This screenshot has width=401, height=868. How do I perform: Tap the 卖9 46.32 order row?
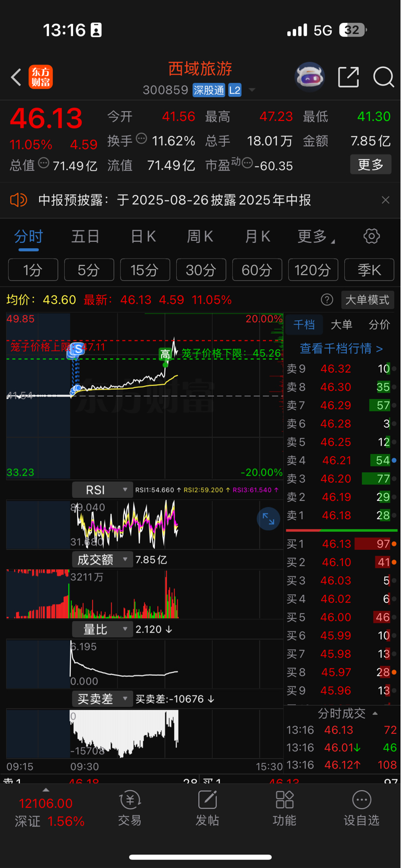point(342,369)
